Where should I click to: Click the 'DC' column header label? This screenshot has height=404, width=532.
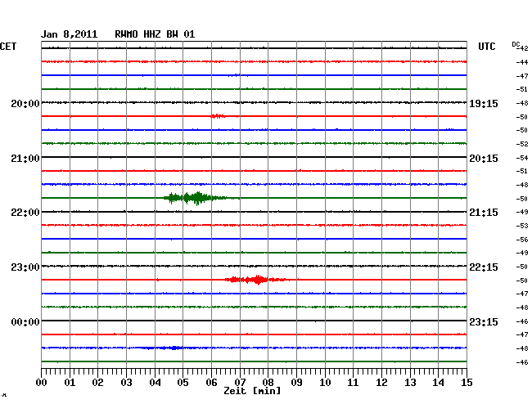pyautogui.click(x=516, y=44)
